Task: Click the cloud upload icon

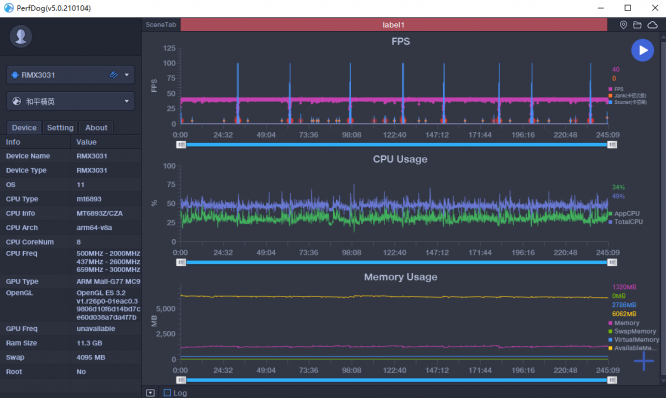Action: click(652, 25)
